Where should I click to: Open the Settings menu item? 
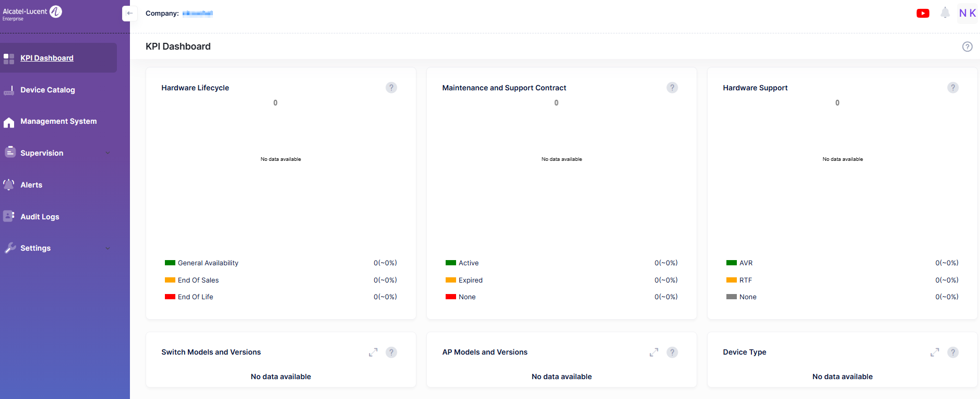(35, 248)
